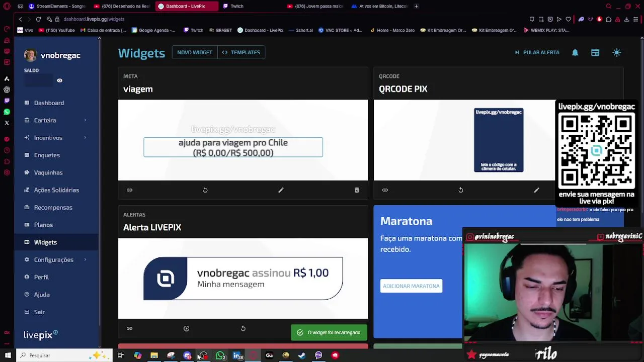The width and height of the screenshot is (644, 362).
Task: Expand the Incentivos submenu arrow
Action: [x=85, y=138]
